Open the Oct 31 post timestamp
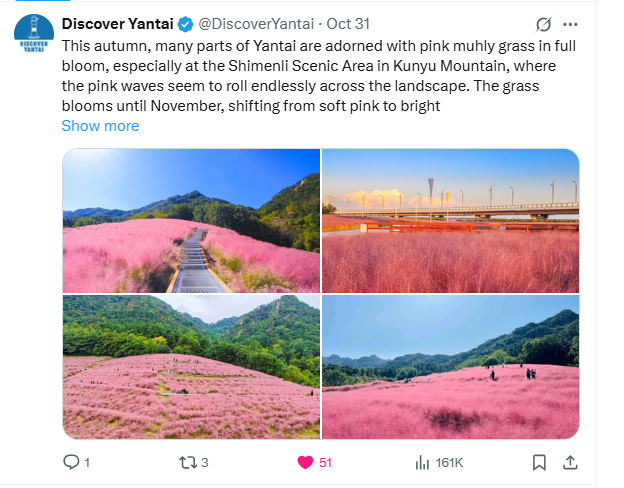The width and height of the screenshot is (624, 488). point(348,24)
